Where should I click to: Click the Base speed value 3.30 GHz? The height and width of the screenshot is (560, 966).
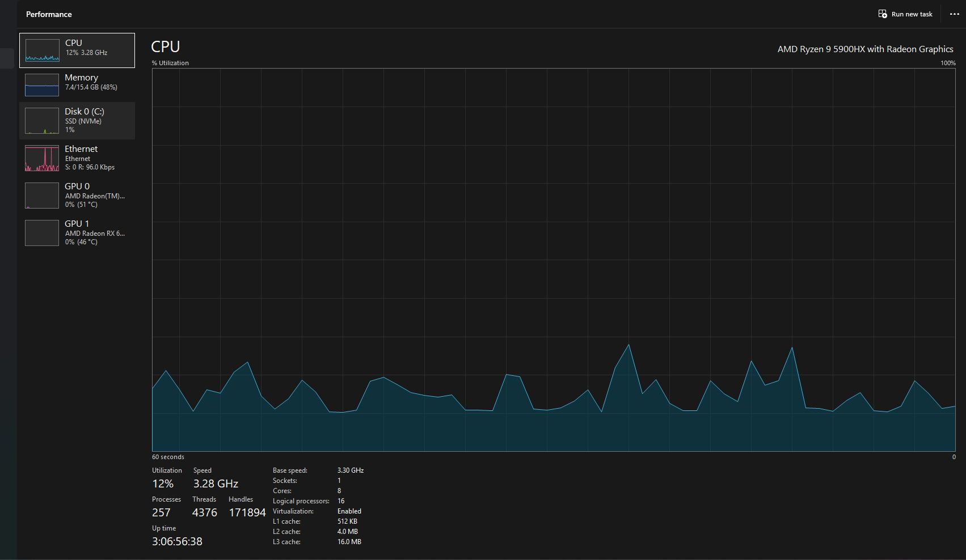point(351,470)
